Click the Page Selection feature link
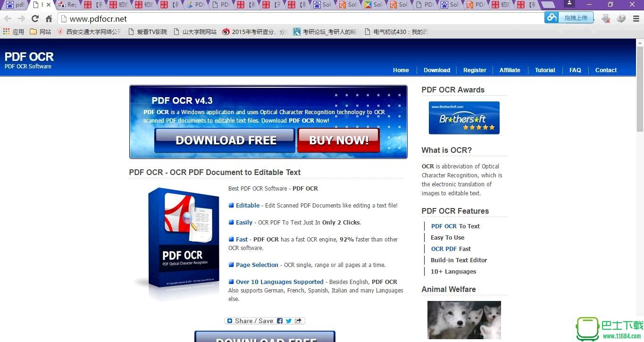The height and width of the screenshot is (342, 644). 257,265
